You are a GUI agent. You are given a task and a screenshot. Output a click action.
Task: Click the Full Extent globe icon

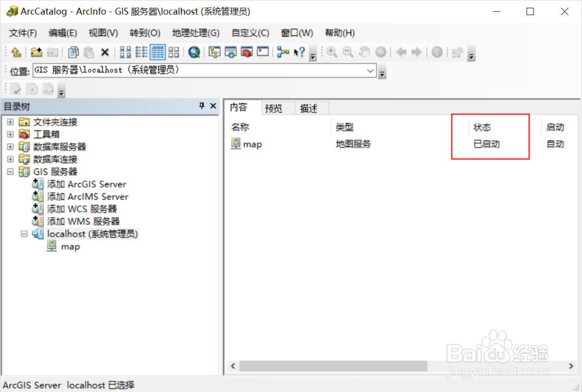(381, 52)
